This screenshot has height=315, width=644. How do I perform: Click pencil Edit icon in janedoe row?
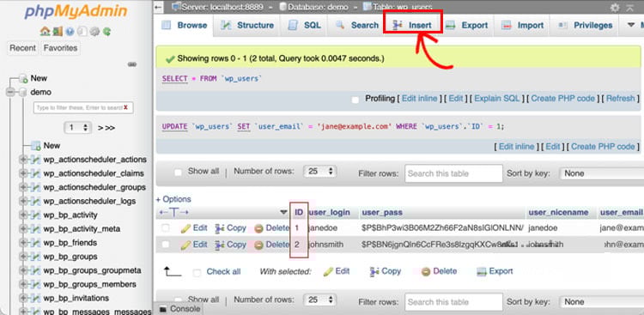click(185, 228)
